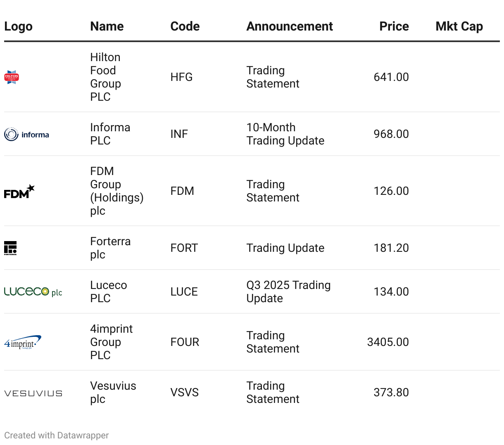Viewport: 504px width, 445px height.
Task: Click the FDM star logo
Action: click(19, 192)
